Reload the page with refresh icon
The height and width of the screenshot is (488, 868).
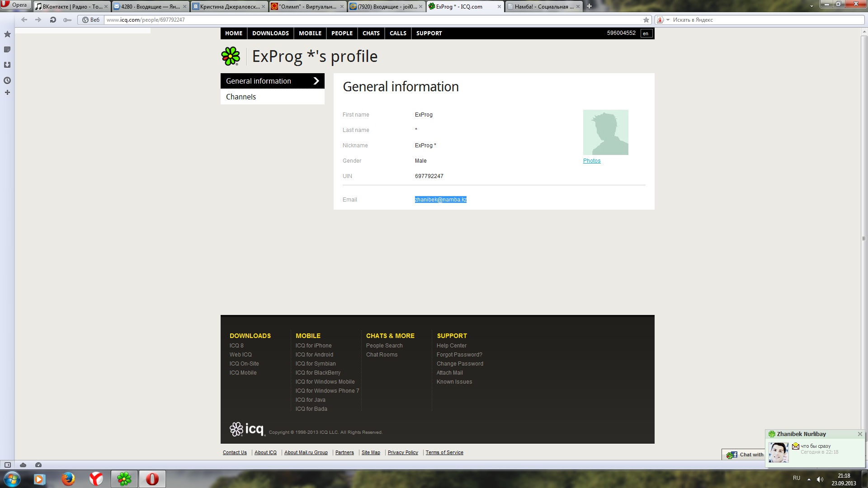click(53, 20)
